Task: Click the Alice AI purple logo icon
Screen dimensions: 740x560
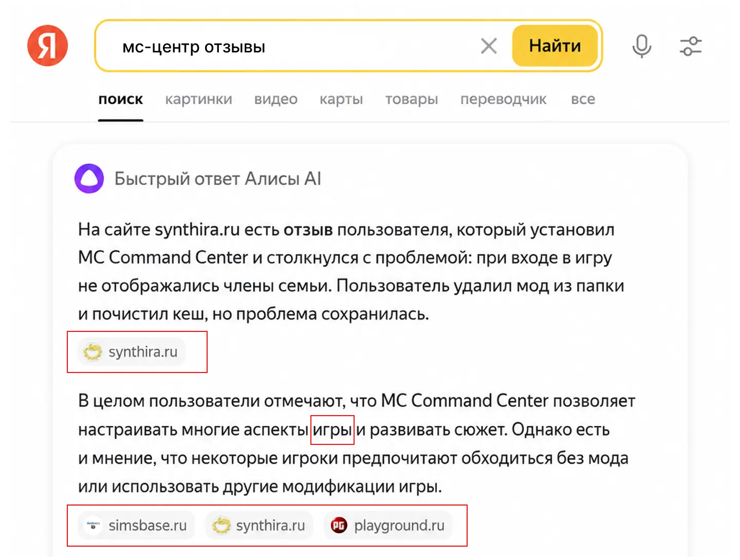Action: [x=89, y=178]
